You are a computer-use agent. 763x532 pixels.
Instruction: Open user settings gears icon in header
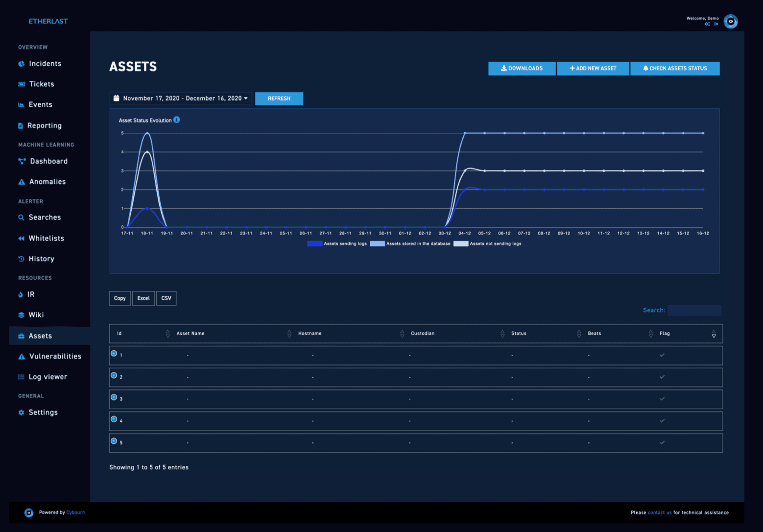tap(707, 24)
